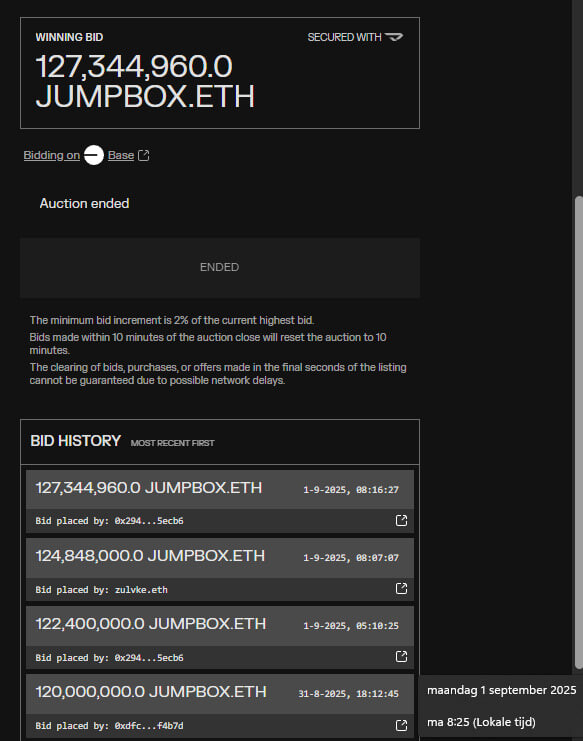Open the Base link
This screenshot has width=583, height=741.
pyautogui.click(x=120, y=155)
